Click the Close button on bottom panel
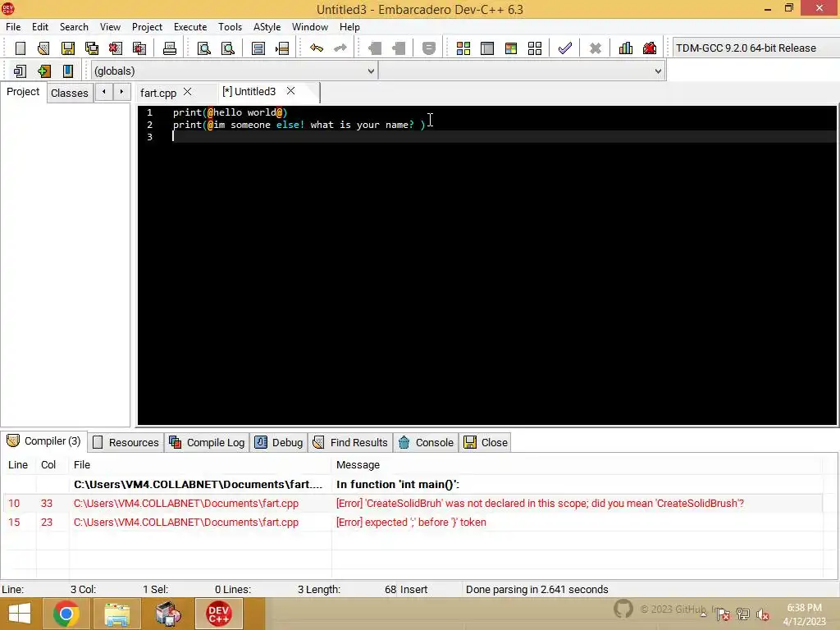840x630 pixels. point(486,442)
